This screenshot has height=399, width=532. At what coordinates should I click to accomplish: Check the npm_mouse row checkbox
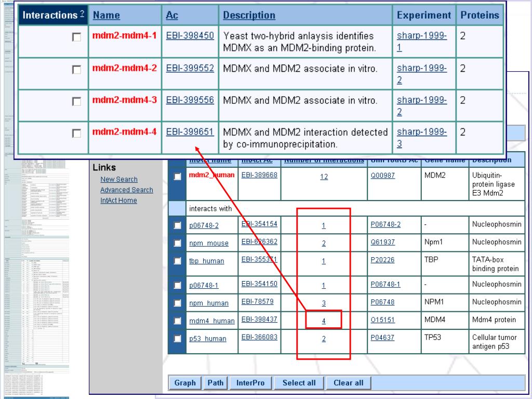[x=178, y=243]
